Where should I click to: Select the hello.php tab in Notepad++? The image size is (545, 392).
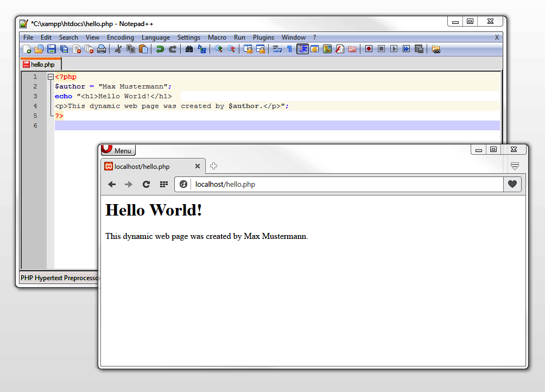pos(41,65)
